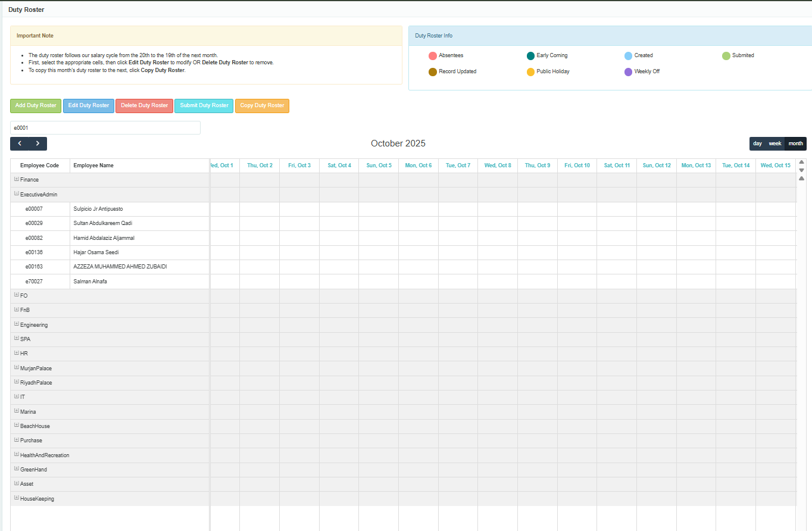The width and height of the screenshot is (812, 531).
Task: Select employee Hajar Osama Seedi row
Action: [x=96, y=252]
